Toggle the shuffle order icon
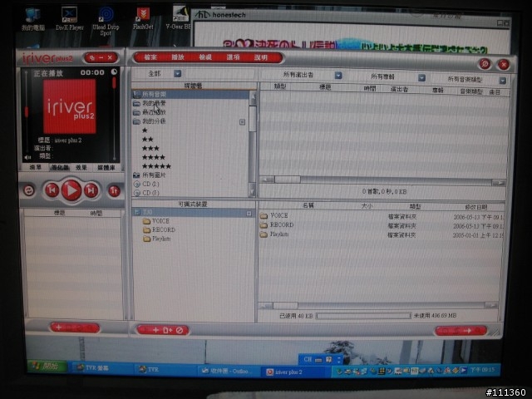 (114, 191)
